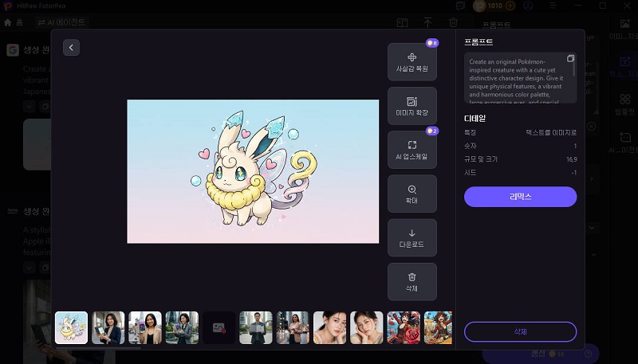
Task: Select last cartoon pirate thumbnail
Action: (x=438, y=328)
